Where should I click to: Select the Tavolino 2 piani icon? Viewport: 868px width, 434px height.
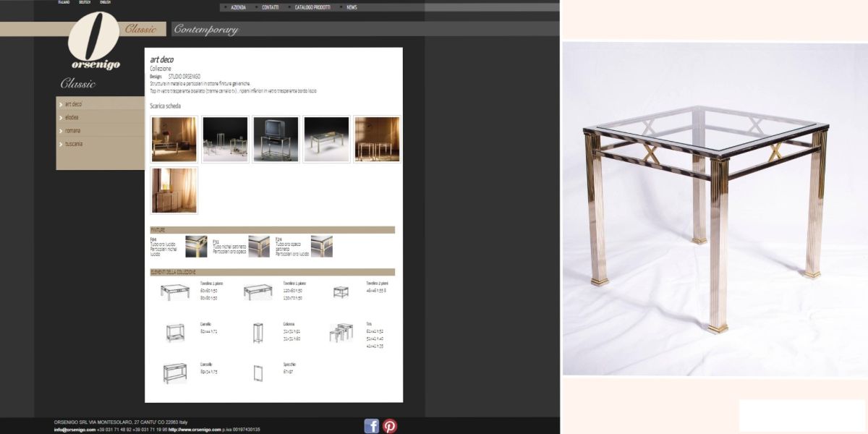pos(341,292)
